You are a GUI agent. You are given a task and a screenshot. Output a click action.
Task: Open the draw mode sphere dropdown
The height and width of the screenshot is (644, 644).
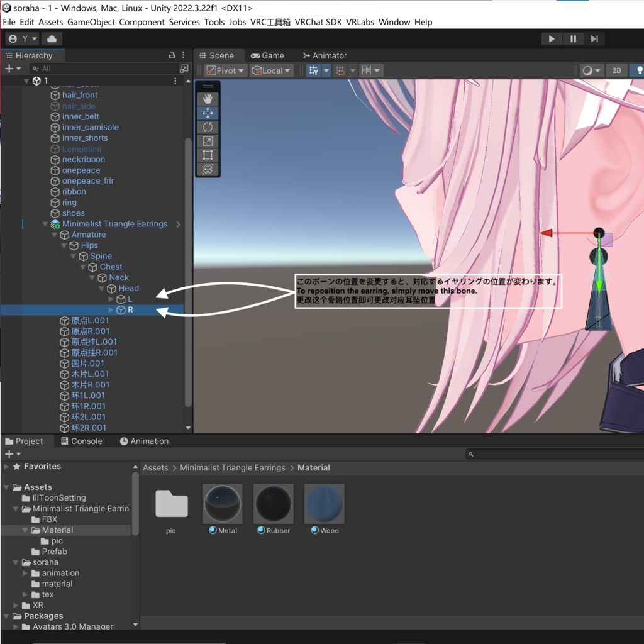tap(591, 70)
